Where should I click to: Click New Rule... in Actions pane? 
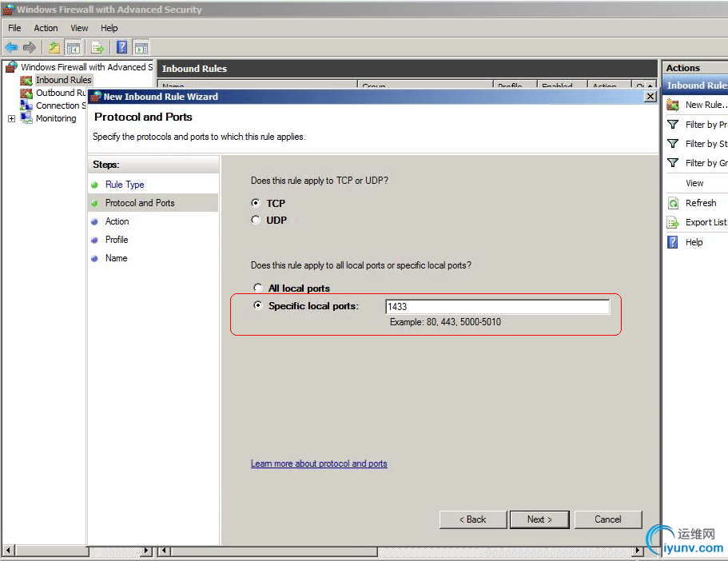(706, 105)
